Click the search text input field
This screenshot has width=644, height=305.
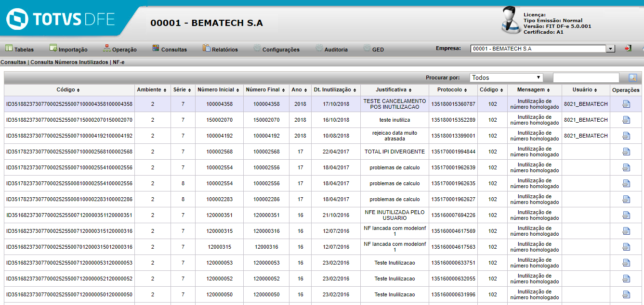pyautogui.click(x=586, y=77)
